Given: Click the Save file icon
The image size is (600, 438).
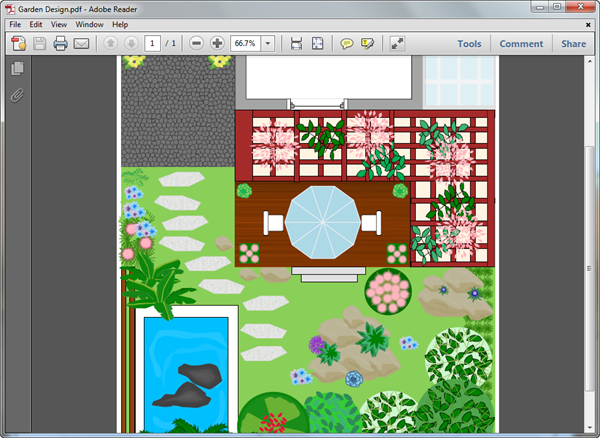Looking at the screenshot, I should [x=39, y=44].
